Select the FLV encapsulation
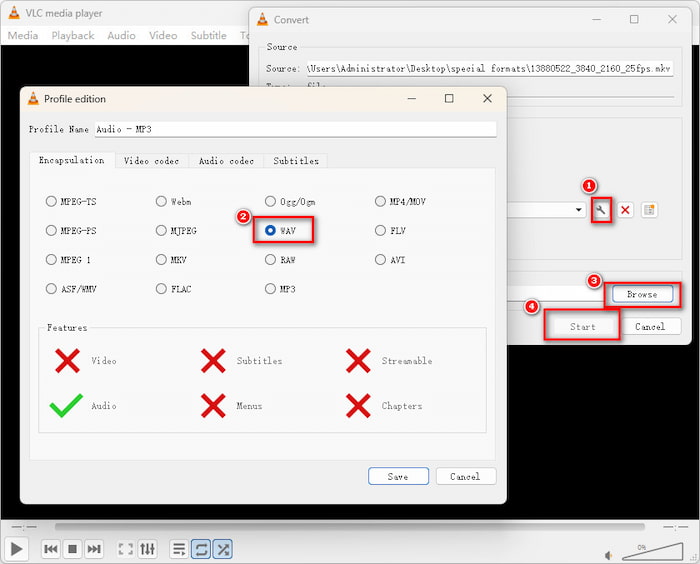 click(390, 230)
